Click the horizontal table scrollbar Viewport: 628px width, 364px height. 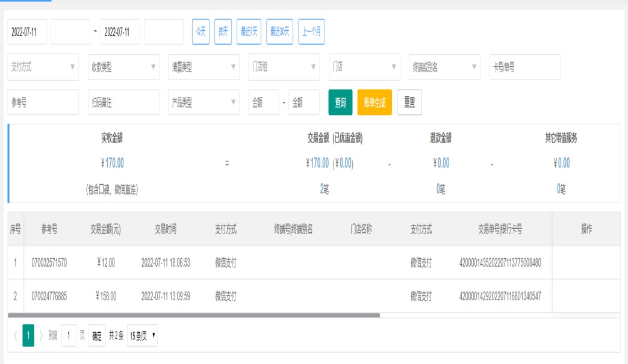[194, 315]
